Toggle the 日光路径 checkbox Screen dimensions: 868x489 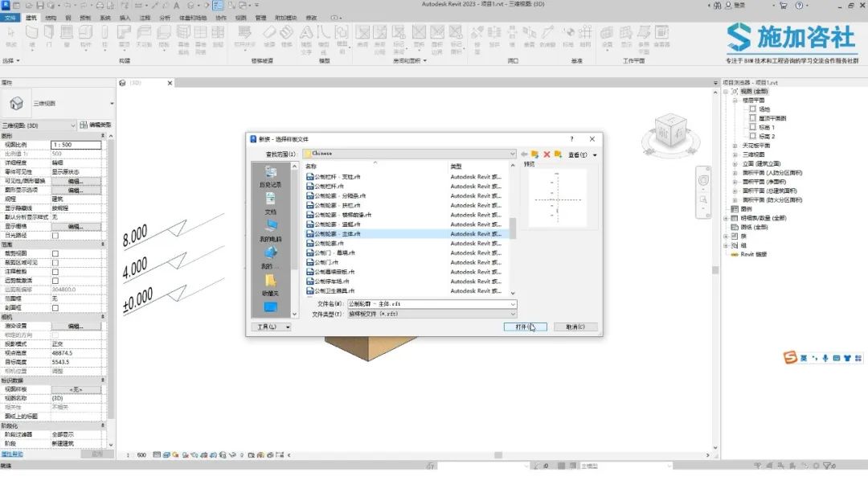(55, 236)
